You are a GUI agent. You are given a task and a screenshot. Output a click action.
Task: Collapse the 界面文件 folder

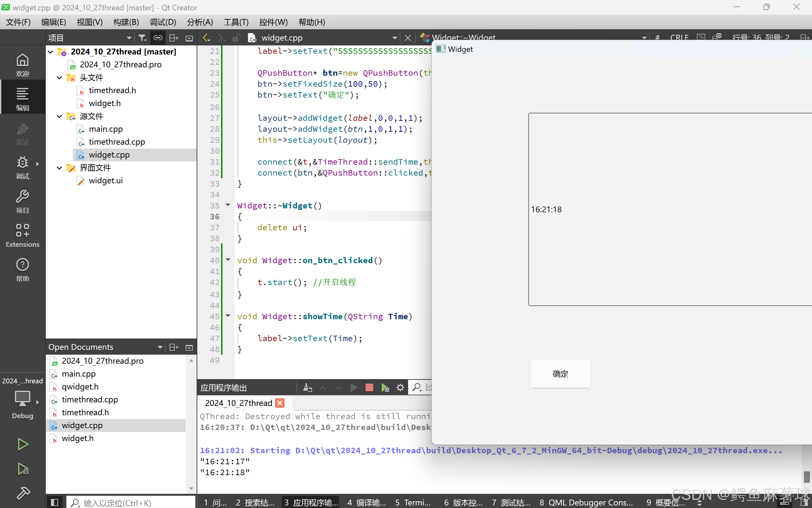(x=60, y=168)
